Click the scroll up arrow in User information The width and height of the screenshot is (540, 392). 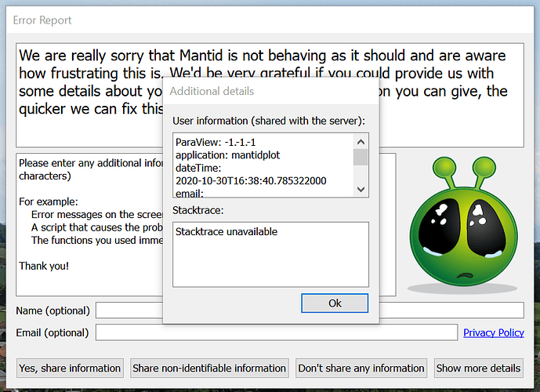[x=361, y=142]
